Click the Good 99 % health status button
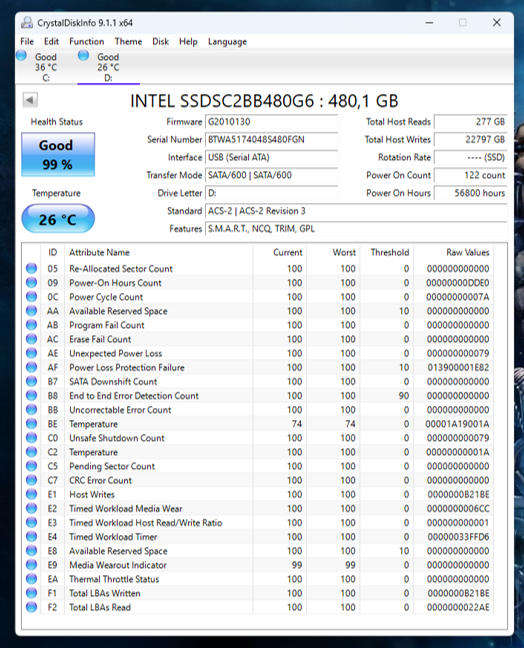 coord(58,155)
